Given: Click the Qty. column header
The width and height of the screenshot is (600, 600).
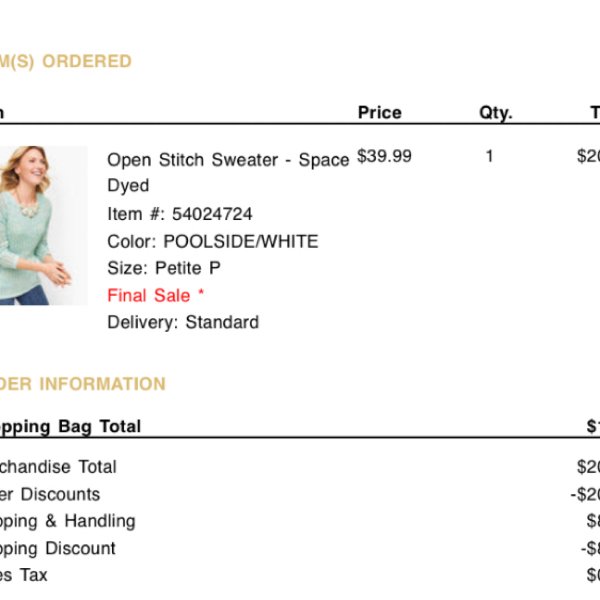Looking at the screenshot, I should pos(496,113).
